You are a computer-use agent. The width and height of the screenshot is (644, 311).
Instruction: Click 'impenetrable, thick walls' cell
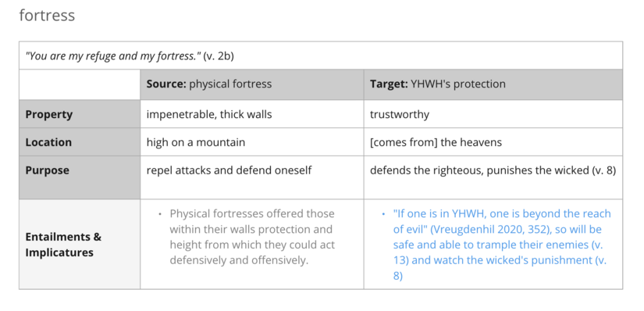[x=252, y=114]
